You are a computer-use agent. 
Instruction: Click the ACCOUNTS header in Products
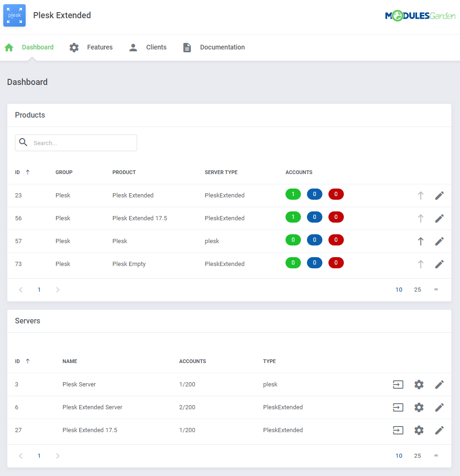299,172
